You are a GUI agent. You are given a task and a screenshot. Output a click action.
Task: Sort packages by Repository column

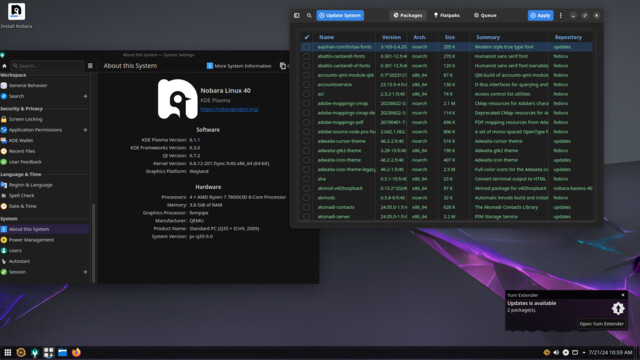(x=568, y=37)
